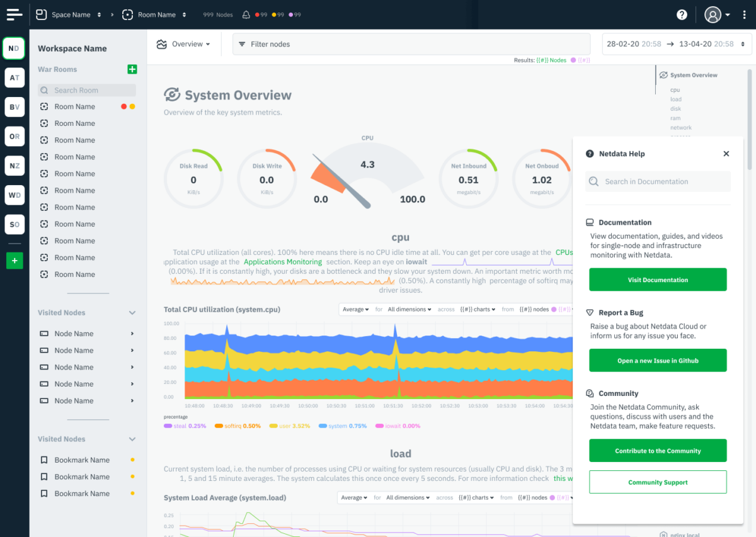Switch to the BV workspace avatar

pyautogui.click(x=14, y=107)
